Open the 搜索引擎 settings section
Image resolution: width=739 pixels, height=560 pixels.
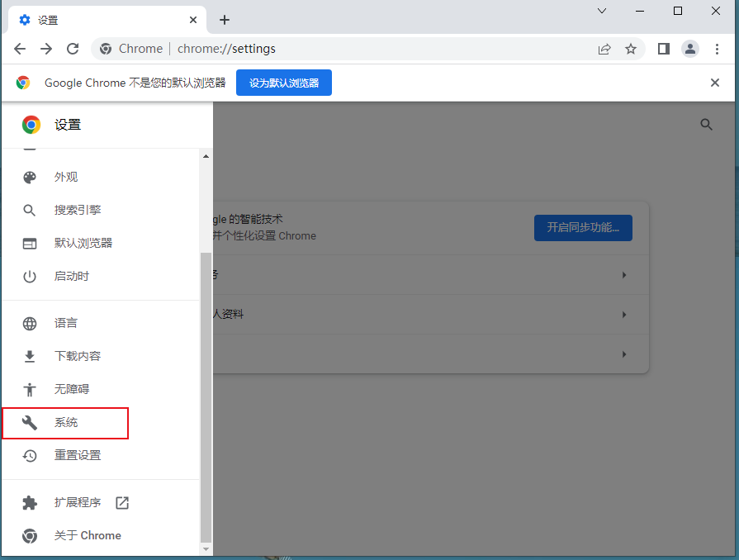pos(100,211)
